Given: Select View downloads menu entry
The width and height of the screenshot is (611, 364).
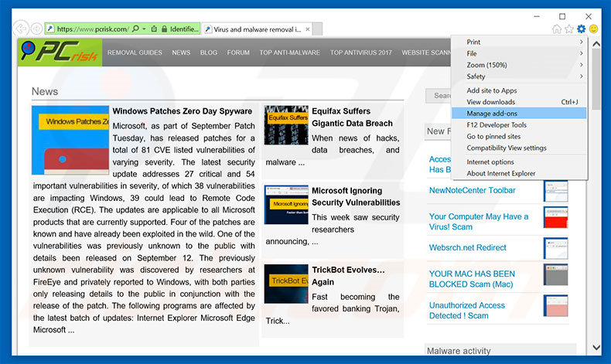Looking at the screenshot, I should [x=520, y=102].
